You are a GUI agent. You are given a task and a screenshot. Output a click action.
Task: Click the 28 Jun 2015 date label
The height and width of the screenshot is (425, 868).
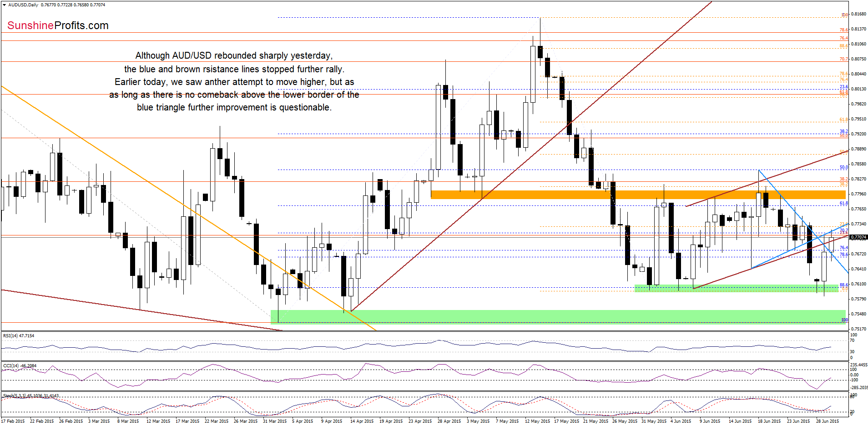(828, 421)
